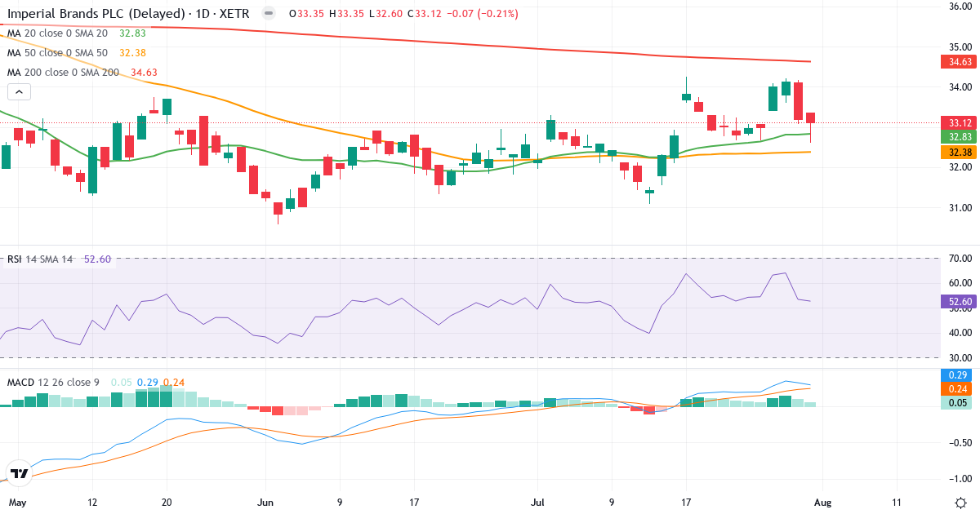Click the green 32.83 SMA 20 axis label
The width and height of the screenshot is (980, 514).
960,137
